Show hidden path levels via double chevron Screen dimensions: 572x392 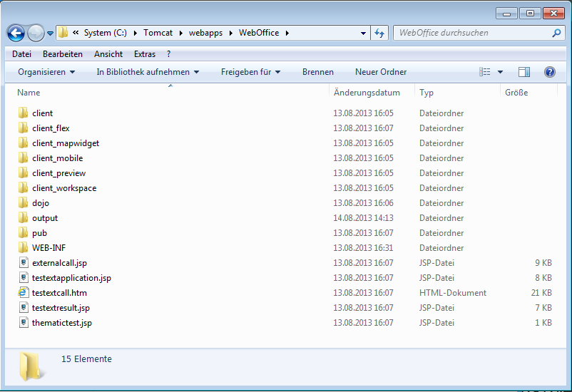point(76,33)
